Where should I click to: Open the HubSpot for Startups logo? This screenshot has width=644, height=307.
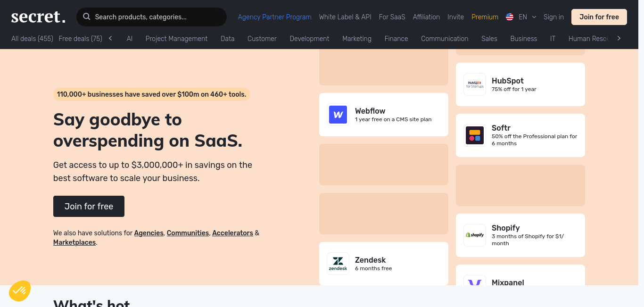[x=475, y=84]
